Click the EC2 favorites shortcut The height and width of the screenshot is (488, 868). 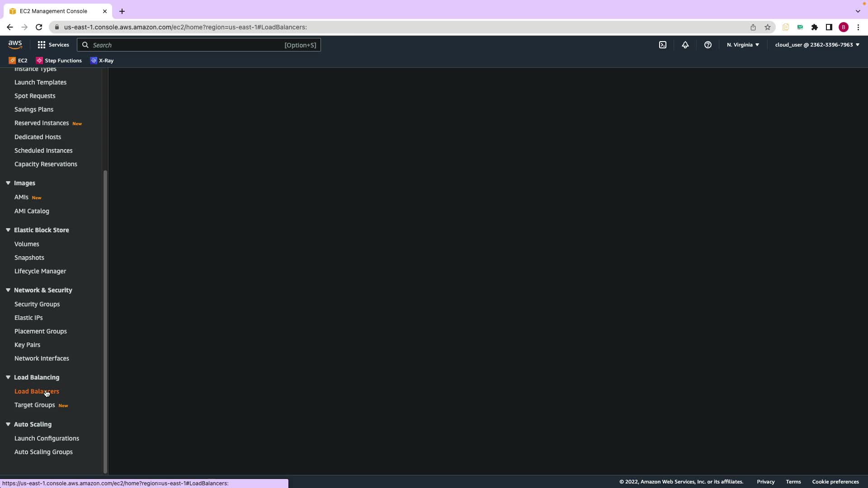[x=18, y=61]
